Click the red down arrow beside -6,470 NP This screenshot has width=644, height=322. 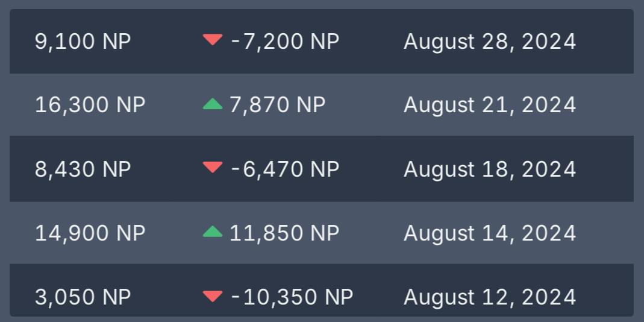213,168
